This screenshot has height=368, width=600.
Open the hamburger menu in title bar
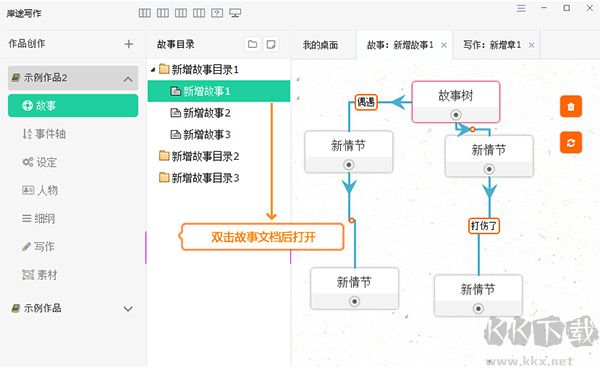tap(521, 8)
